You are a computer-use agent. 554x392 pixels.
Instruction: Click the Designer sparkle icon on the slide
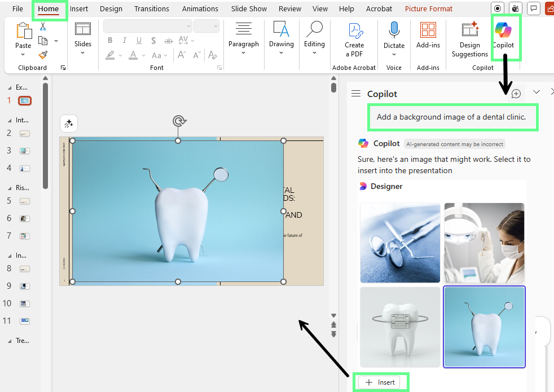(68, 123)
